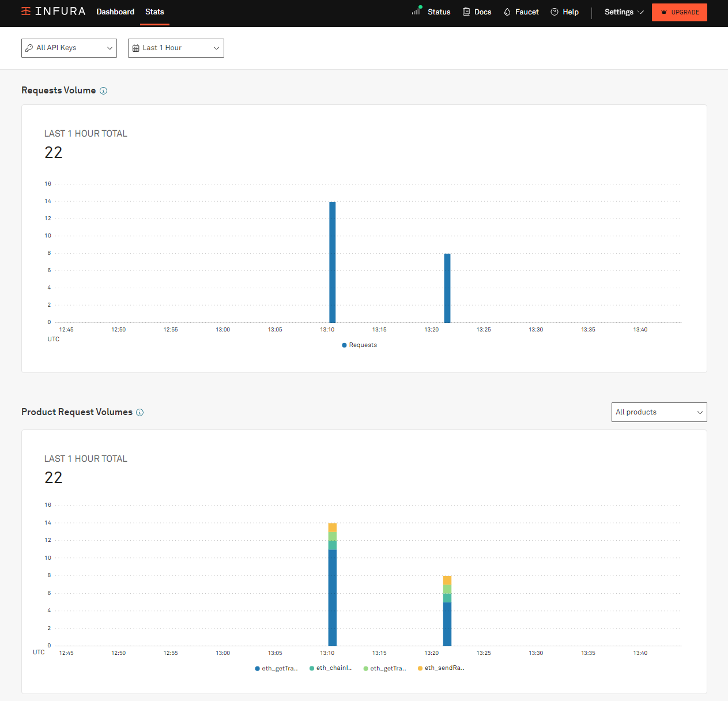The image size is (728, 701).
Task: Click the 14-request bar in the Requests Volume chart
Action: point(333,262)
